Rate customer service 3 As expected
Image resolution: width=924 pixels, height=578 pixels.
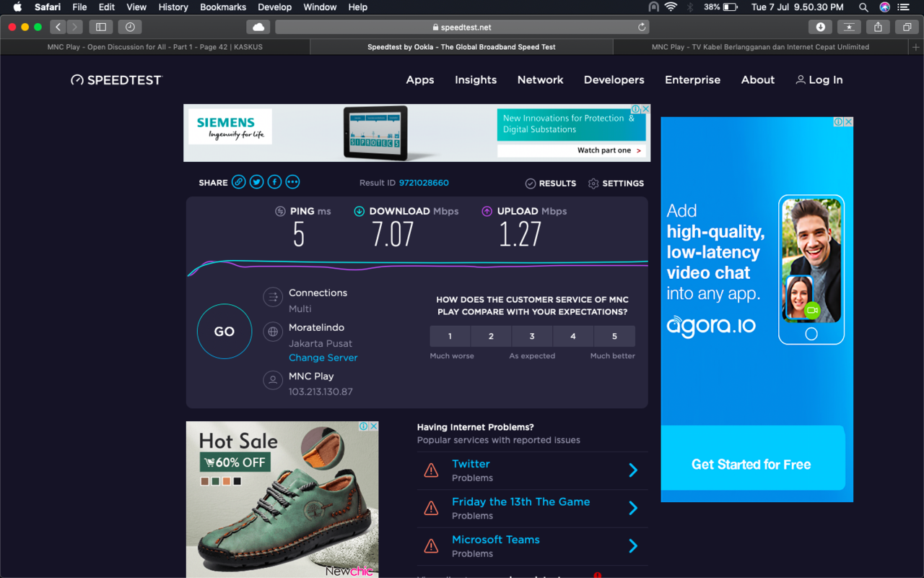point(532,336)
